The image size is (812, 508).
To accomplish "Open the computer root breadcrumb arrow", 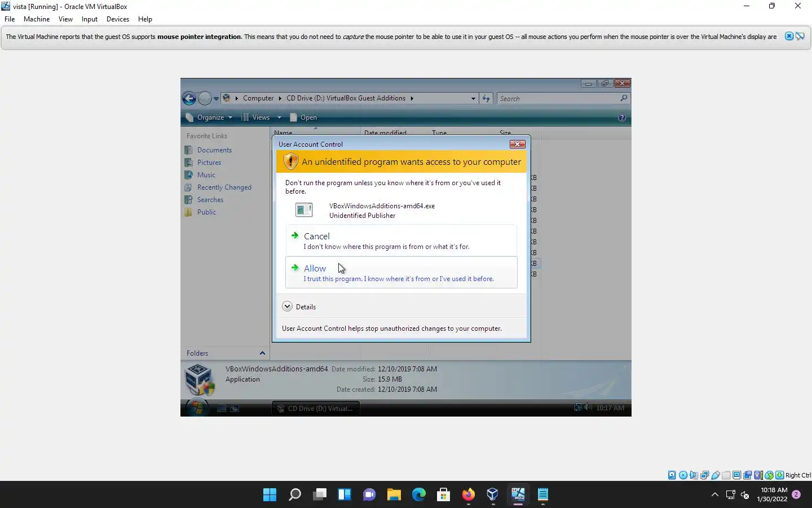I will pyautogui.click(x=237, y=98).
